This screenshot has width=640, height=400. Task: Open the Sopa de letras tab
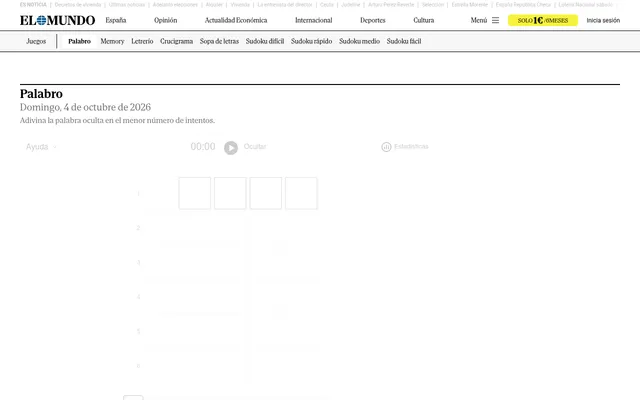pos(219,41)
